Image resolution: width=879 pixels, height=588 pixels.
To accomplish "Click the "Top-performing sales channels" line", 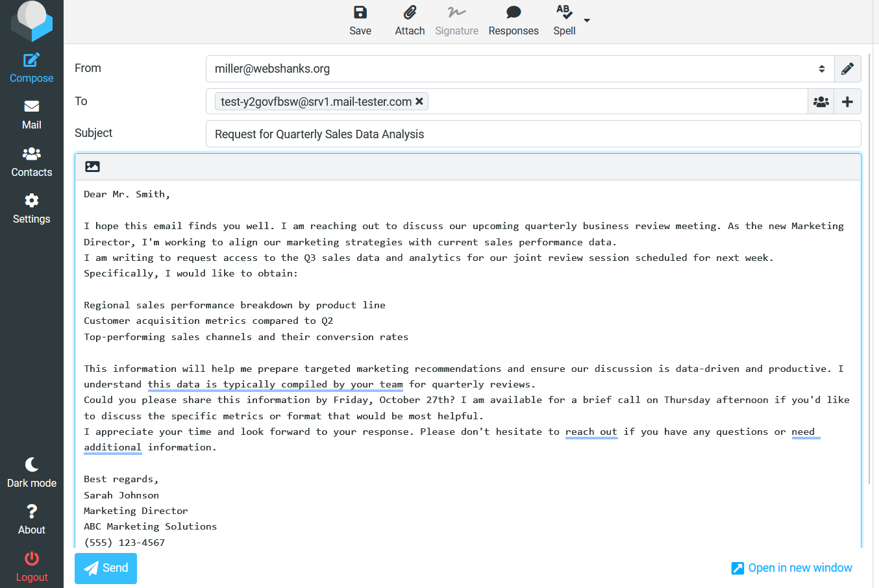I will pyautogui.click(x=246, y=337).
